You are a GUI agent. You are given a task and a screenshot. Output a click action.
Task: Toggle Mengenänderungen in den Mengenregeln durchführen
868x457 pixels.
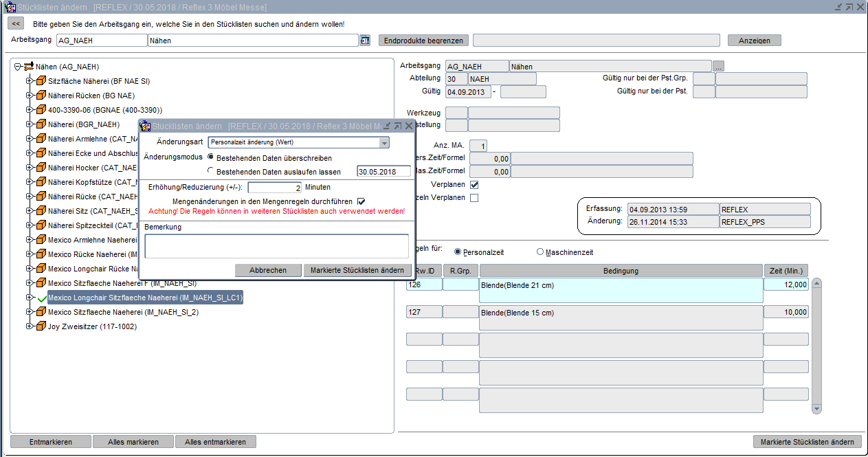(x=361, y=201)
